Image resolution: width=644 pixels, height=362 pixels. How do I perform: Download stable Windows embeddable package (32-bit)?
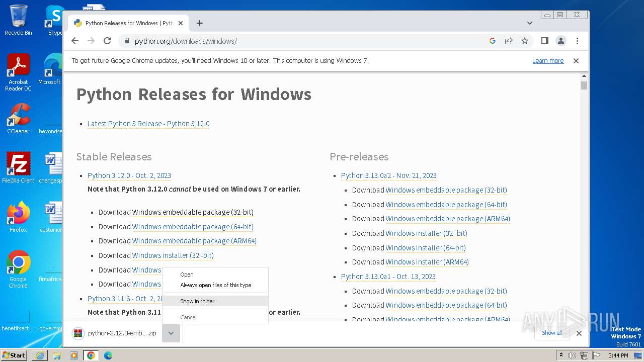click(x=193, y=212)
